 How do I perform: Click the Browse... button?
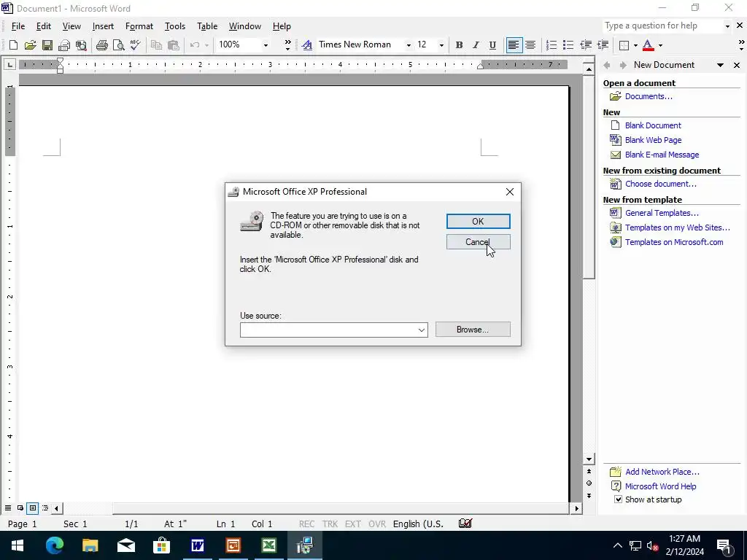473,330
